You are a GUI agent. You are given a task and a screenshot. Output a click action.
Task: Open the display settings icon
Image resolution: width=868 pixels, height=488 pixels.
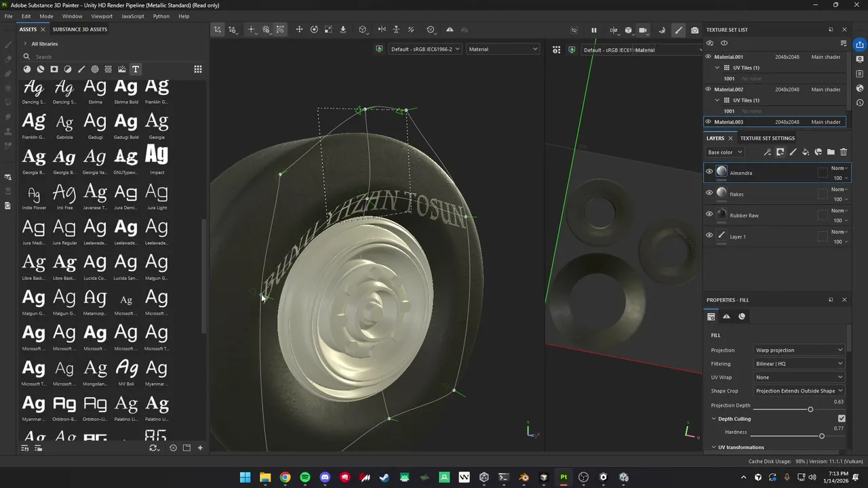point(860,59)
